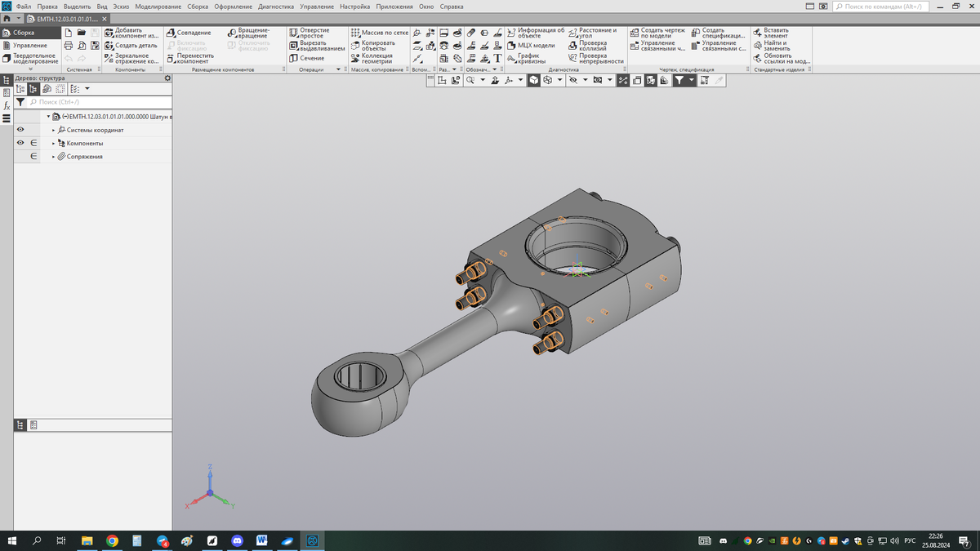Click Add component from file icon
Image resolution: width=980 pixels, height=551 pixels.
pyautogui.click(x=109, y=33)
